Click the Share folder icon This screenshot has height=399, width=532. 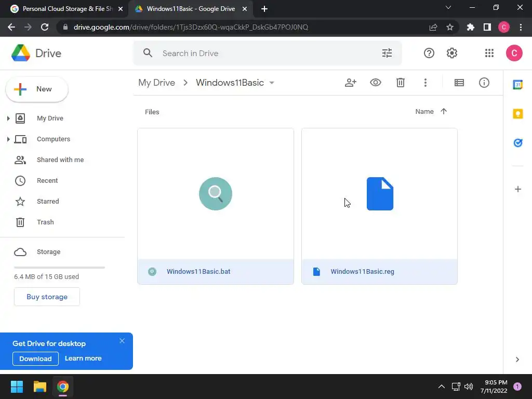tap(351, 83)
